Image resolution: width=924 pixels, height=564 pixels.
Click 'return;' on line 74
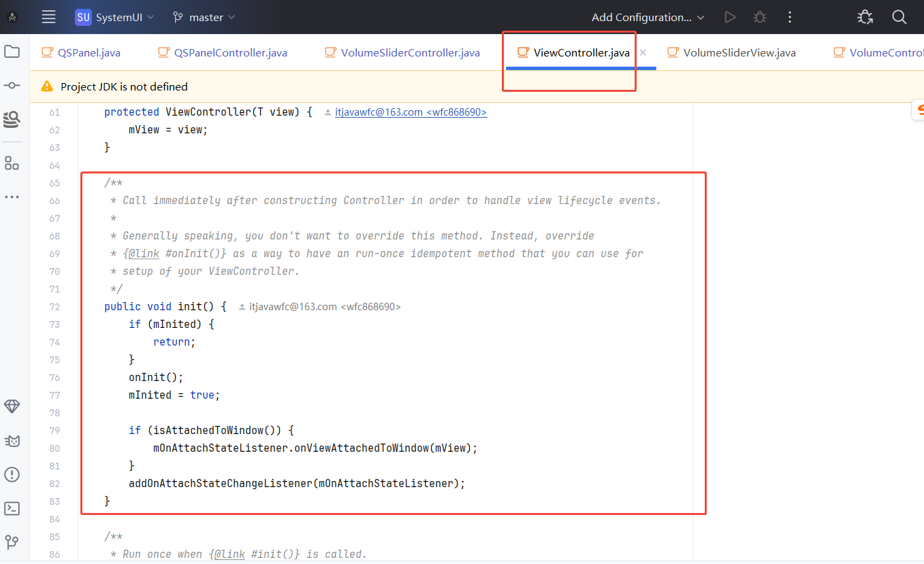coord(174,342)
